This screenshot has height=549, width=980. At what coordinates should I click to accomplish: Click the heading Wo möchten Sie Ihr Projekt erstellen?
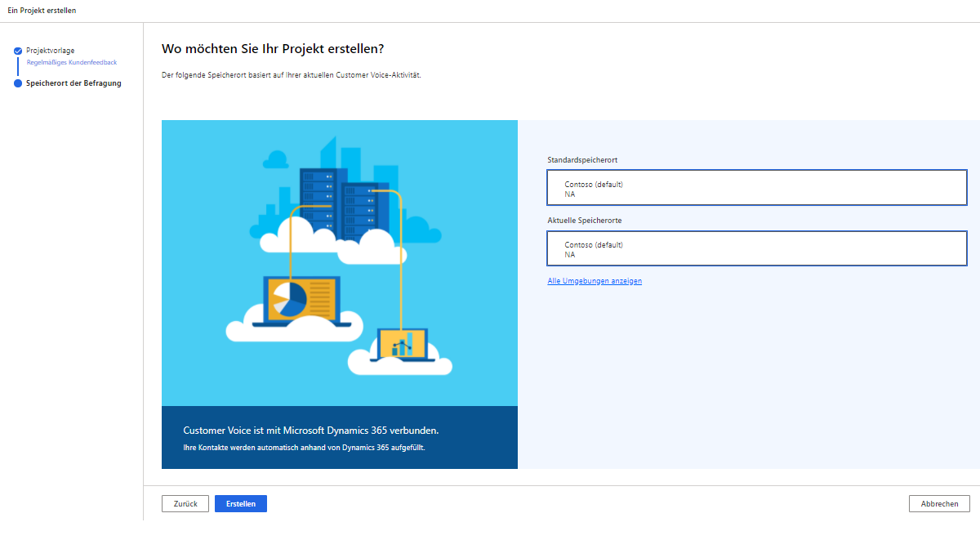[273, 48]
